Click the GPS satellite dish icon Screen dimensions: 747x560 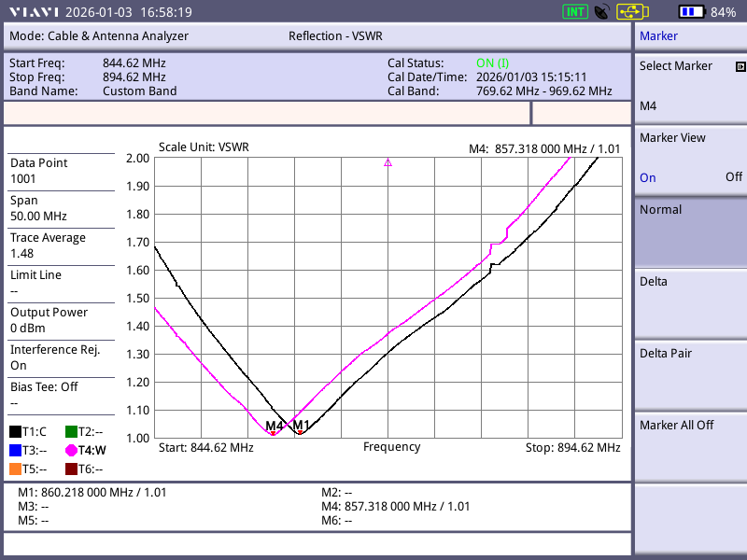point(602,12)
